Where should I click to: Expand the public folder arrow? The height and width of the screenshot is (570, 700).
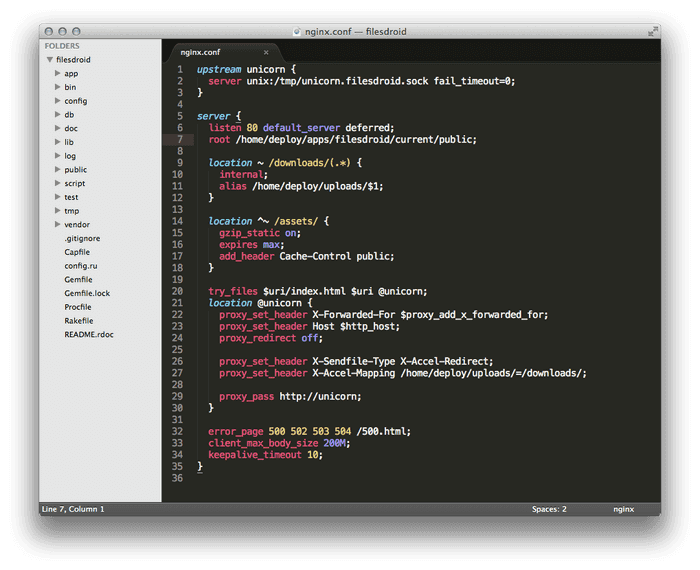[x=58, y=170]
